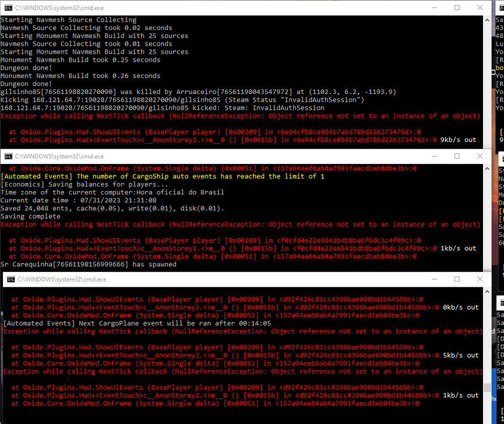Maximize the console showing Navmesh build logs
504x424 pixels.
(456, 7)
